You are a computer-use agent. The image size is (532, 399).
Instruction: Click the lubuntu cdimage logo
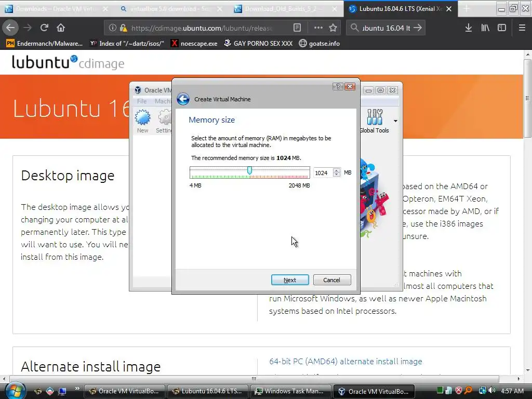[x=68, y=62]
